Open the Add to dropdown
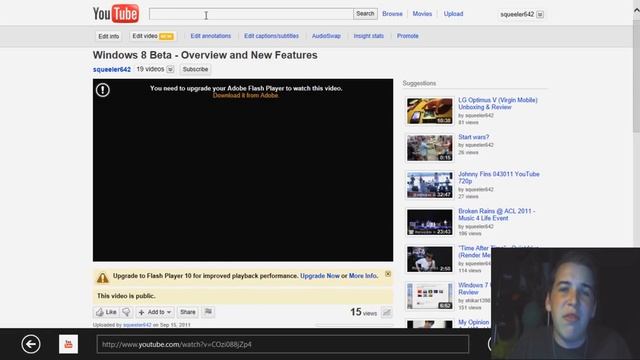 [x=155, y=312]
